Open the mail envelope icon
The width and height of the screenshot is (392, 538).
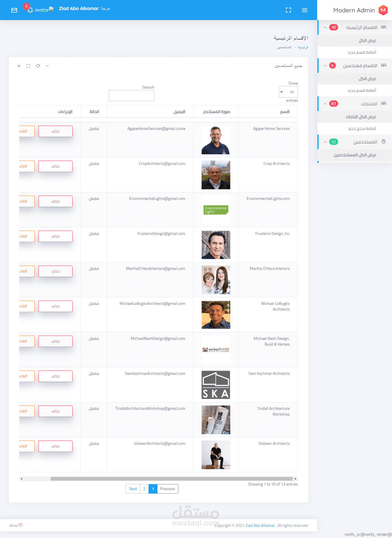(14, 10)
